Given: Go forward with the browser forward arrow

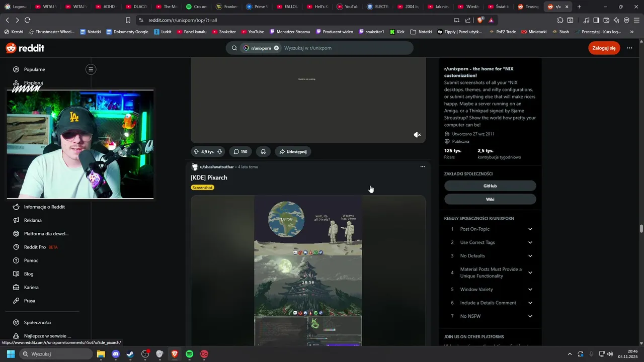Looking at the screenshot, I should click(17, 20).
